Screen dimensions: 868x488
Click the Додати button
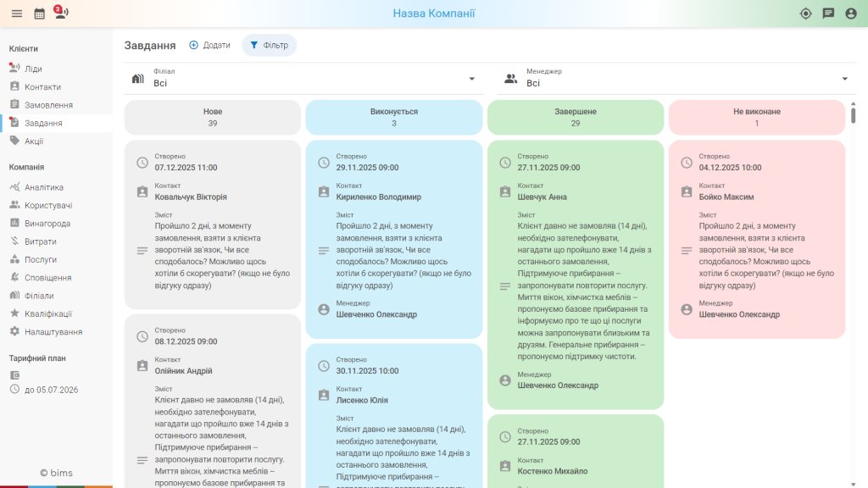pos(210,45)
